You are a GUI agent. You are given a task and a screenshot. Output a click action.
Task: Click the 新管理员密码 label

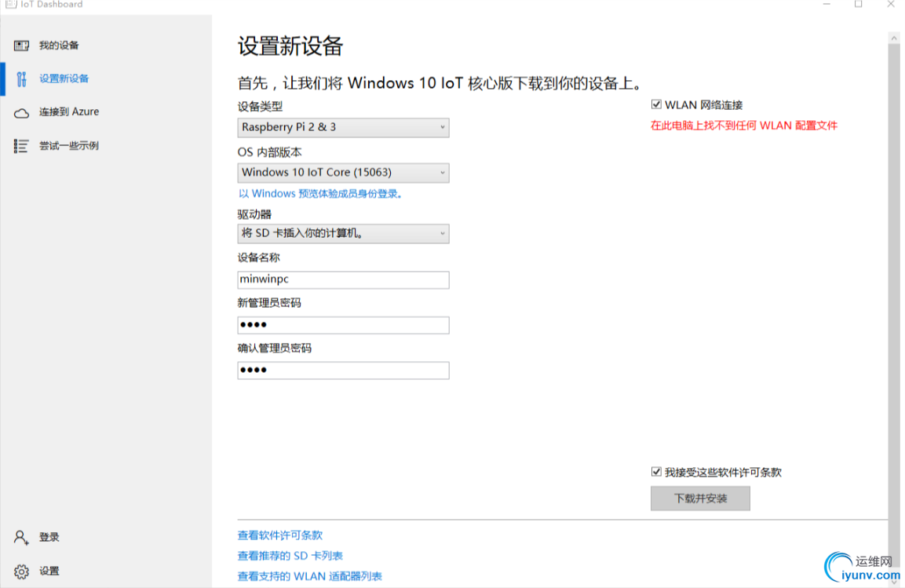click(x=269, y=303)
